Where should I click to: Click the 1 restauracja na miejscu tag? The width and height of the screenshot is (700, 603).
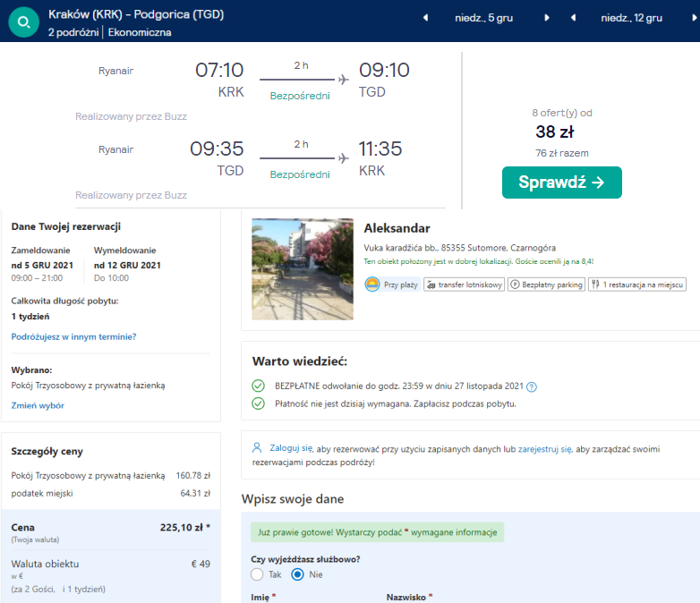[x=637, y=285]
